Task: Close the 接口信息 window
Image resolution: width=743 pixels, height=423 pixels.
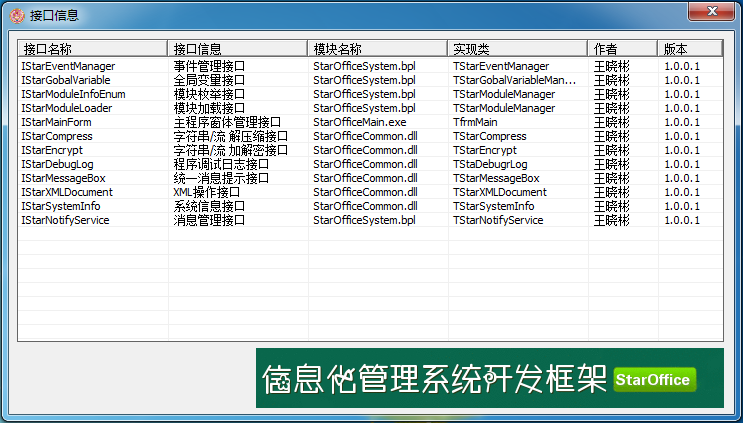Action: 711,11
